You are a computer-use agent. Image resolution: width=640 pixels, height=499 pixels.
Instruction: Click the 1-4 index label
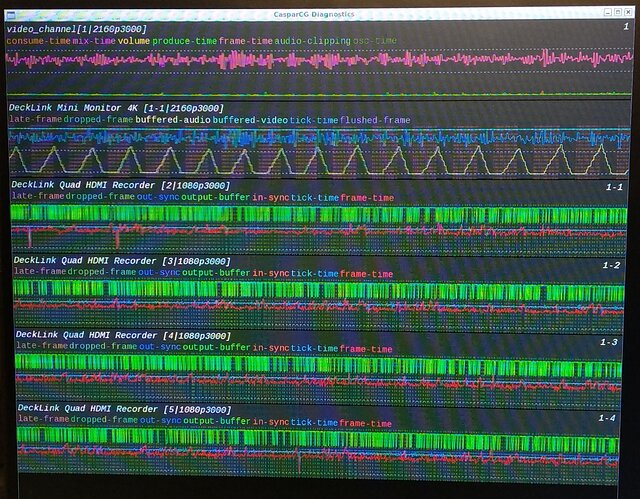point(607,418)
